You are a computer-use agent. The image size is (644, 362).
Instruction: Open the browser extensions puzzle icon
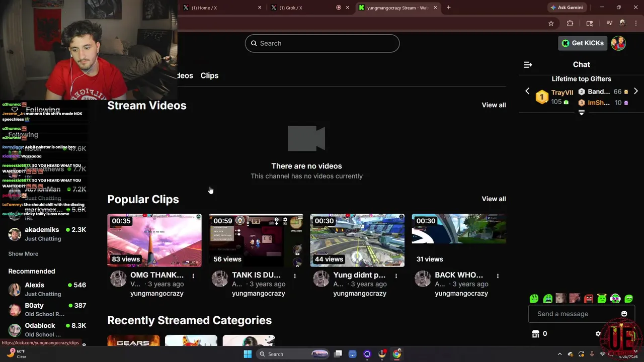click(570, 23)
